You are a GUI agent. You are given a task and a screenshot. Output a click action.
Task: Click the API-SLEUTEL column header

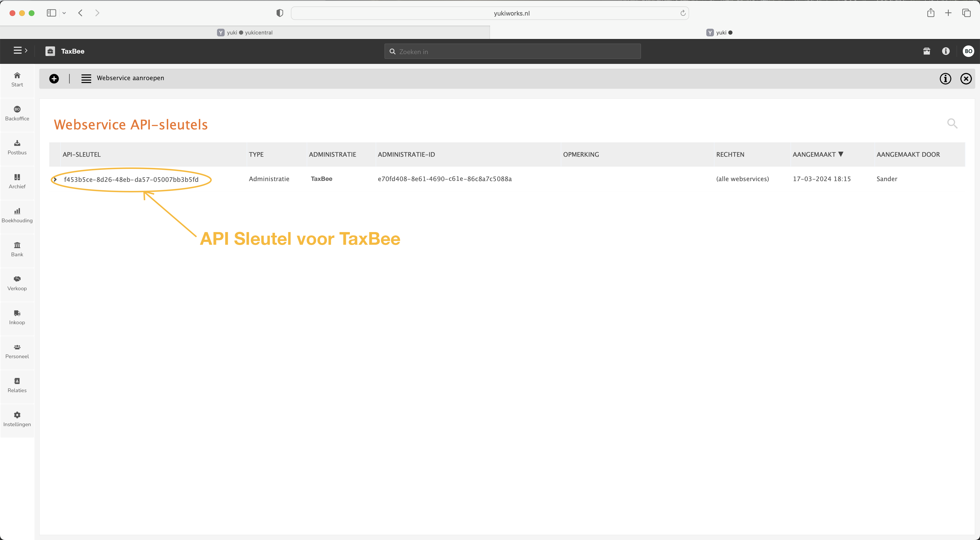[x=82, y=155]
